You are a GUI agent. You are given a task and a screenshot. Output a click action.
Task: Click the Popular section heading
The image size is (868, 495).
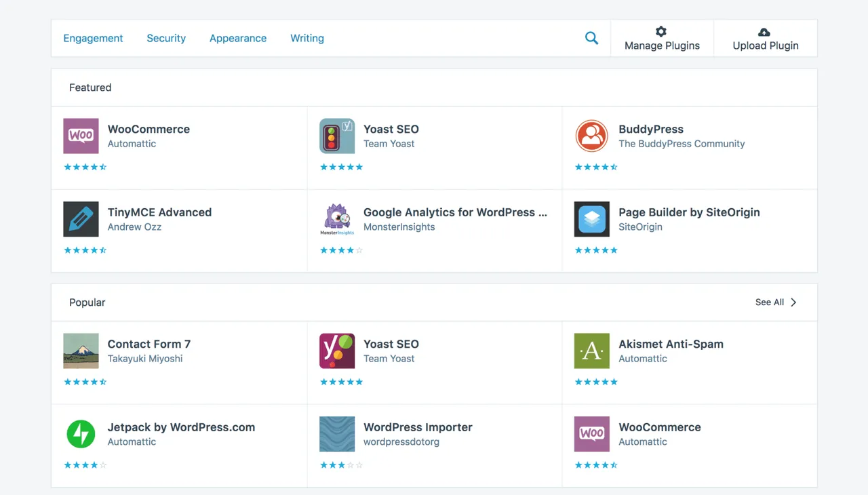pyautogui.click(x=87, y=302)
